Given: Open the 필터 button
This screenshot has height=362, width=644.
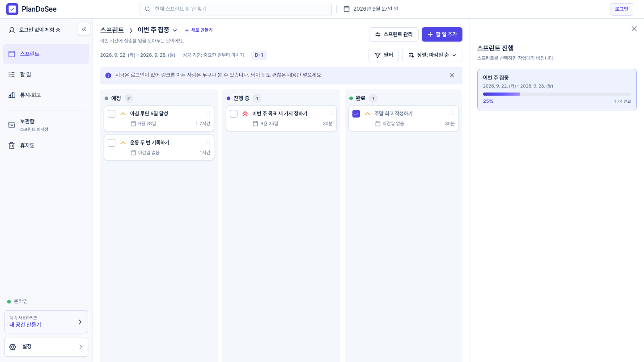Looking at the screenshot, I should [x=384, y=55].
